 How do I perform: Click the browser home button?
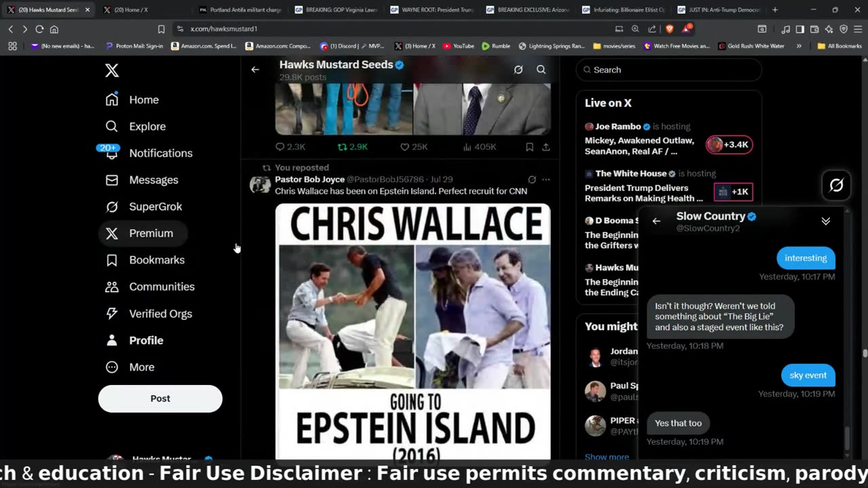pos(54,29)
